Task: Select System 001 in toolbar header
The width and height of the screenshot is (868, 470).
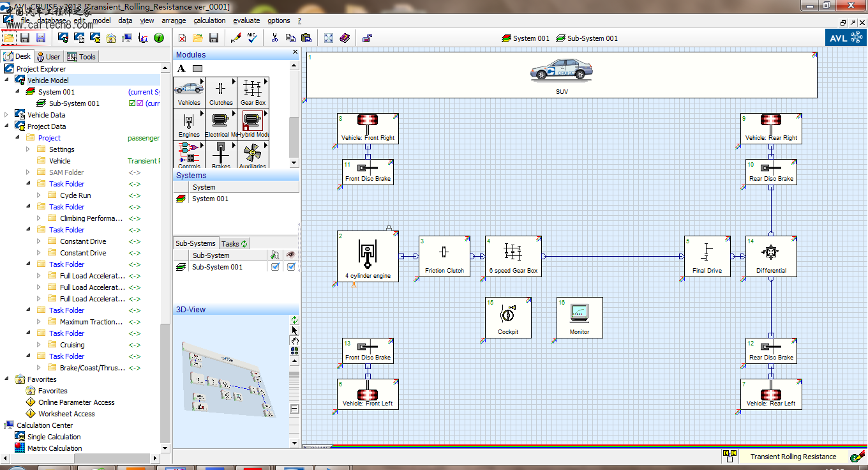Action: click(526, 38)
